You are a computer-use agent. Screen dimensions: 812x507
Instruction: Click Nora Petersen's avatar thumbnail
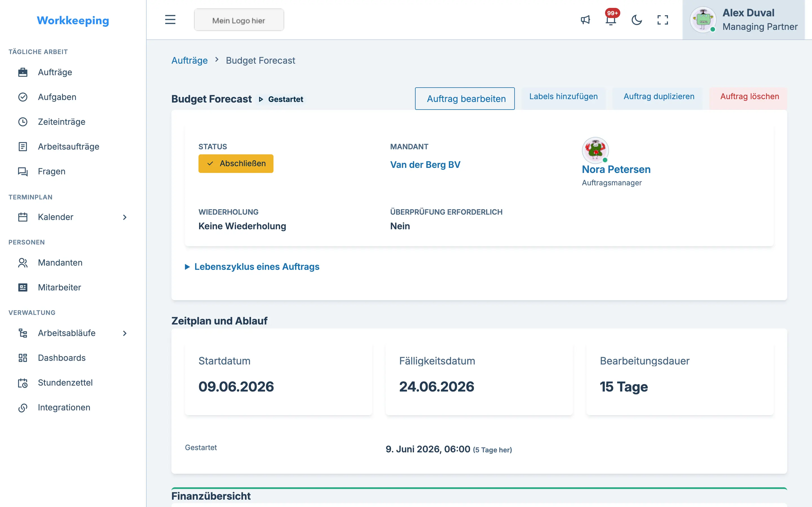pos(595,150)
